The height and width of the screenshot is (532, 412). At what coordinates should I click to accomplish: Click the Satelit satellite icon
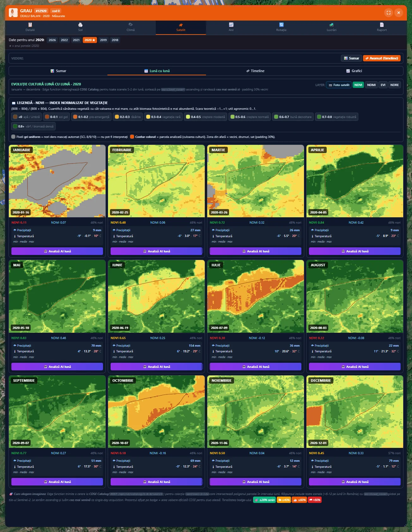coord(181,25)
